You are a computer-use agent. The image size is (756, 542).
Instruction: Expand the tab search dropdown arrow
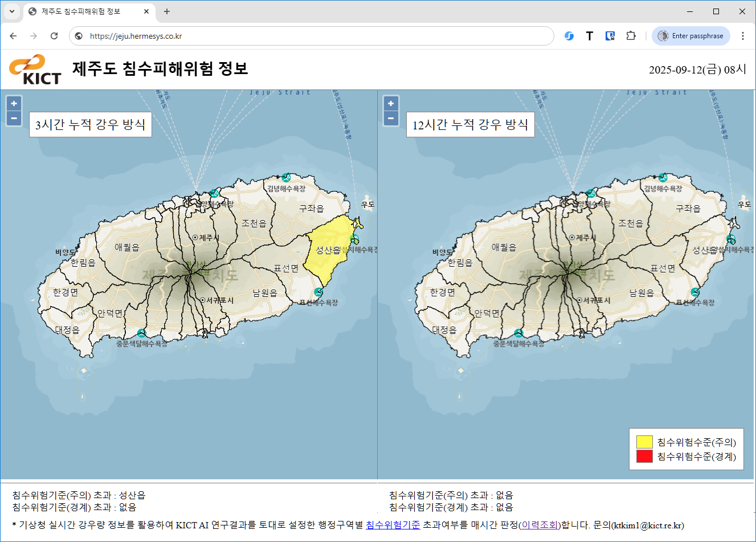click(11, 11)
